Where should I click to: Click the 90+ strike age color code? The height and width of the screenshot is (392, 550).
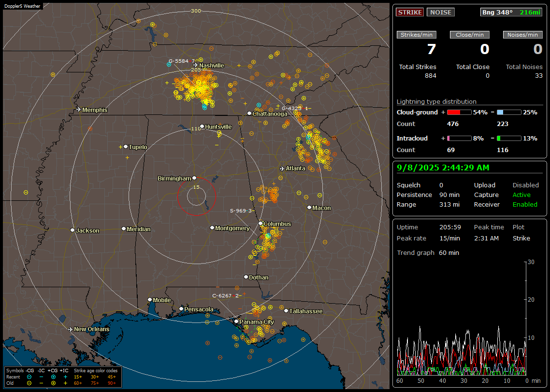tap(112, 383)
